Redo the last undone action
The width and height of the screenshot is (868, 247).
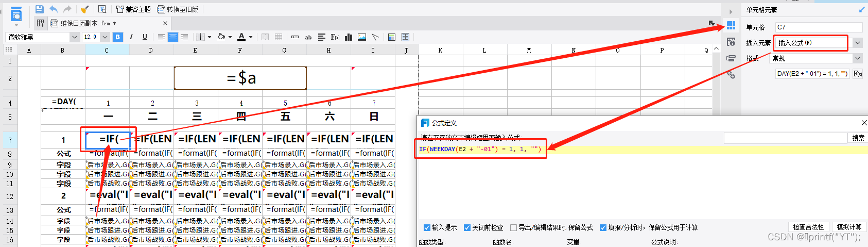click(67, 9)
